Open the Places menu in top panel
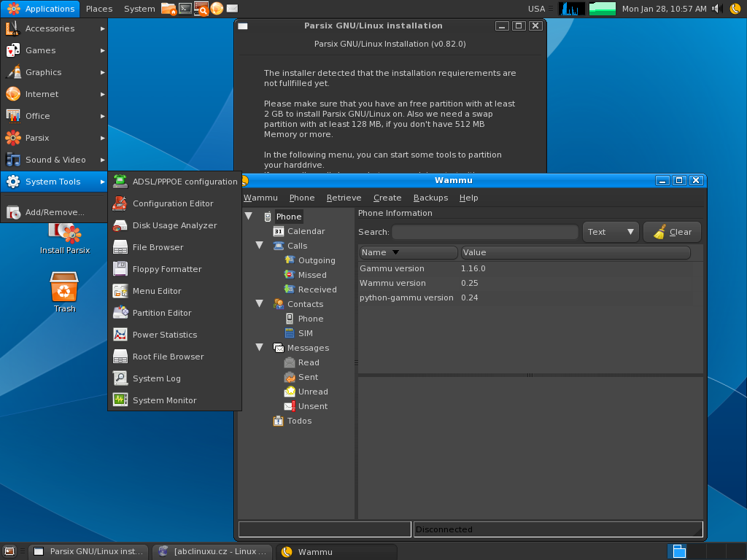This screenshot has width=747, height=560. [99, 9]
